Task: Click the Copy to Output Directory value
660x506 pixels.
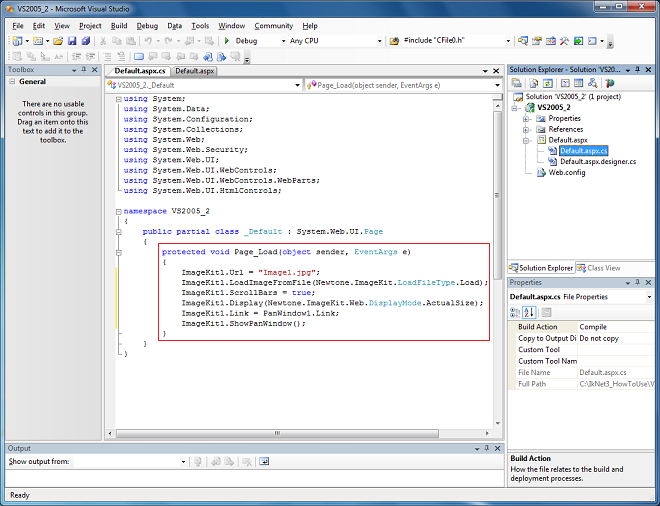Action: tap(616, 338)
